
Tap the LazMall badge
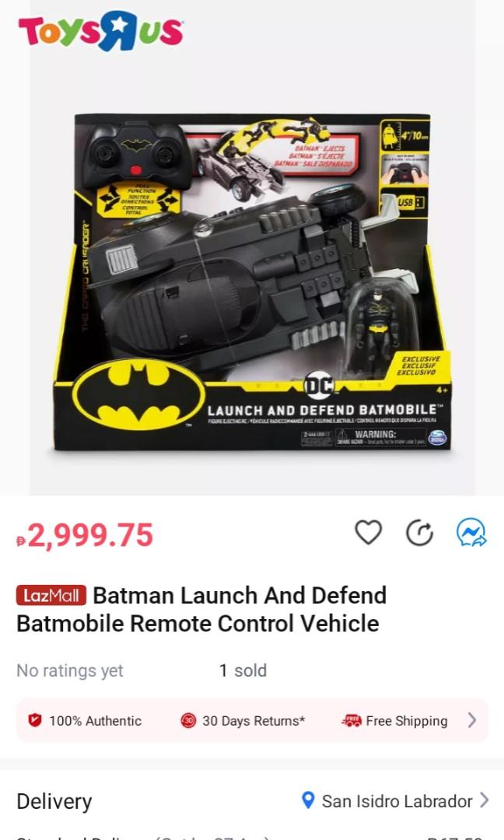pos(51,595)
